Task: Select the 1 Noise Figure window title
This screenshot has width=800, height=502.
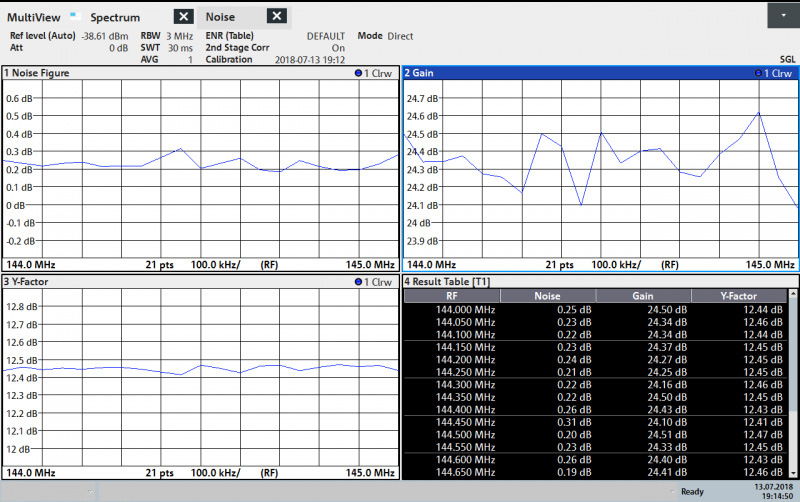Action: pos(40,74)
